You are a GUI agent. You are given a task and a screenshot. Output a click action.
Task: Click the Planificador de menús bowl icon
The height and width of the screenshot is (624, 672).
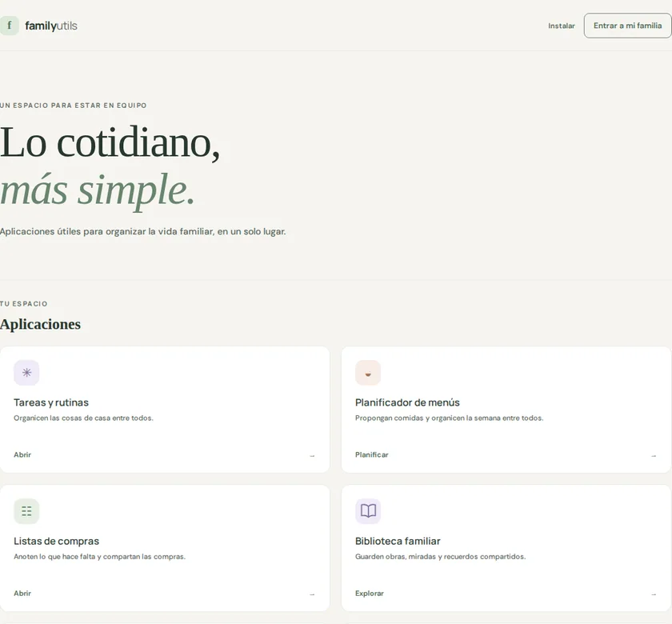(368, 373)
